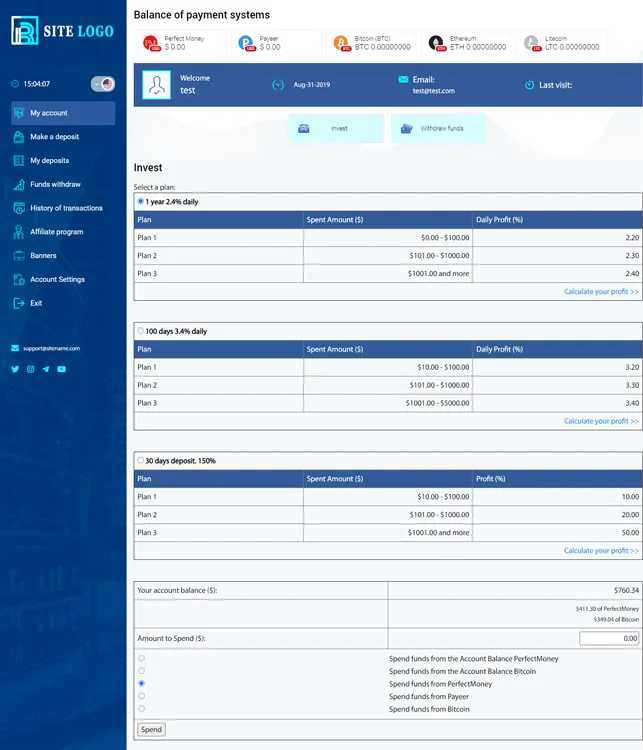The height and width of the screenshot is (750, 643).
Task: Click the Spend button
Action: point(151,729)
